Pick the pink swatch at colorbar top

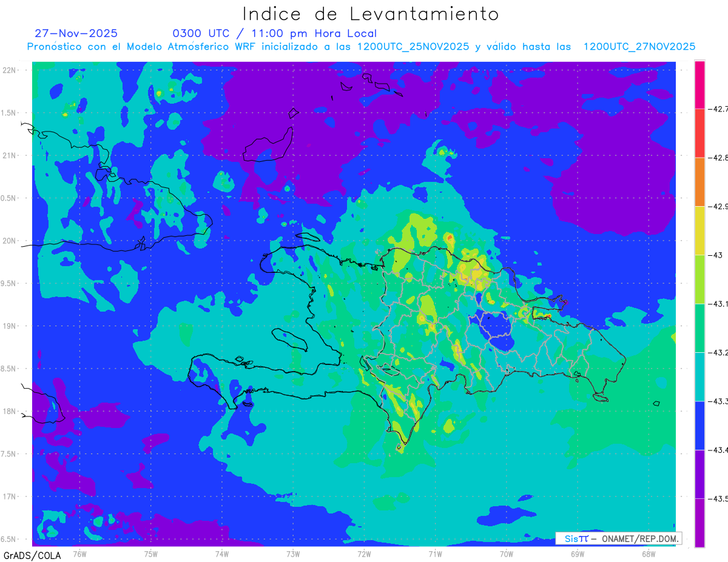coord(699,85)
